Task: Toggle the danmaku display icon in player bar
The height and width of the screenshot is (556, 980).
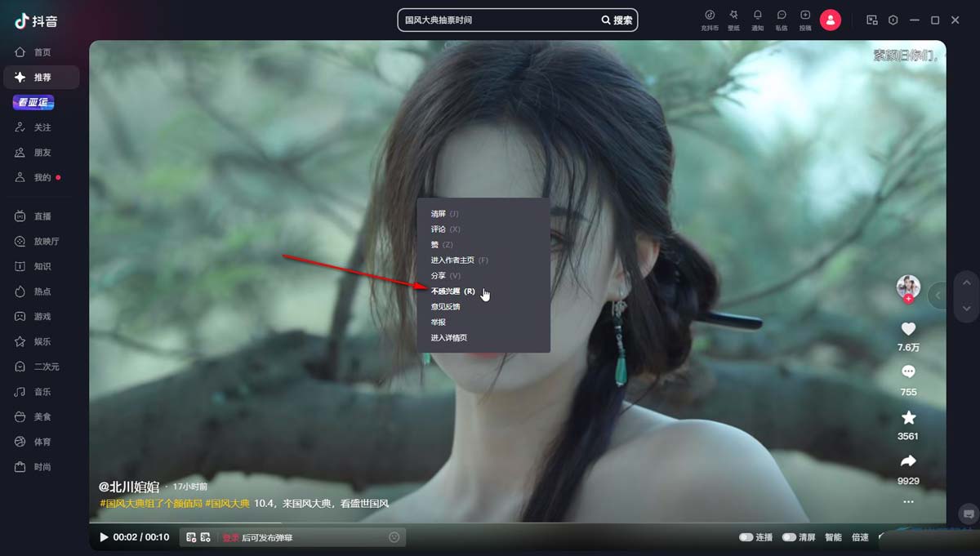Action: (191, 537)
